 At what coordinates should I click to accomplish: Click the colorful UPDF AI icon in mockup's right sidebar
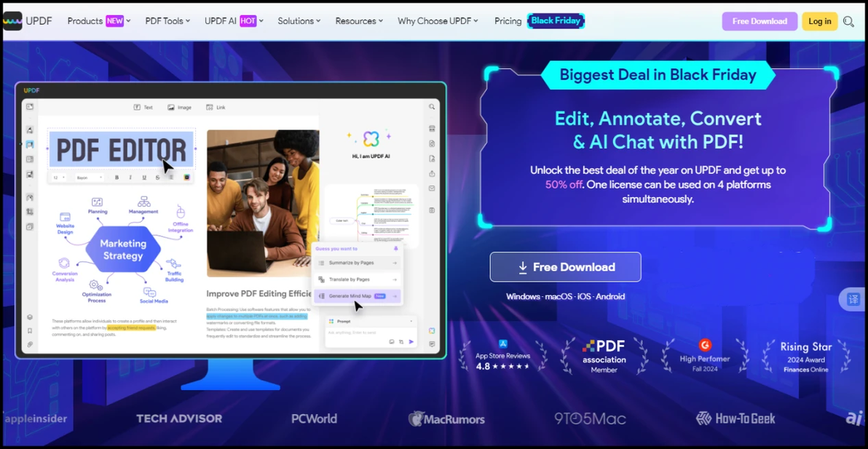point(432,330)
